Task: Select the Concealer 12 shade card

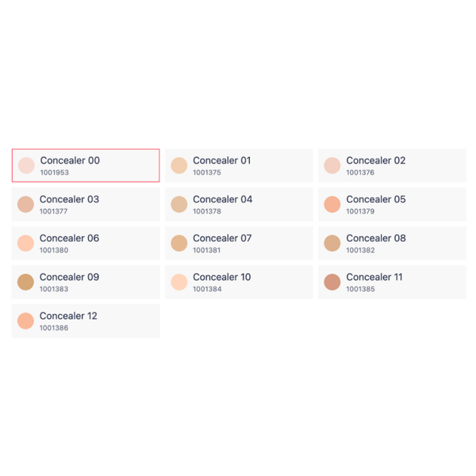Action: 86,321
